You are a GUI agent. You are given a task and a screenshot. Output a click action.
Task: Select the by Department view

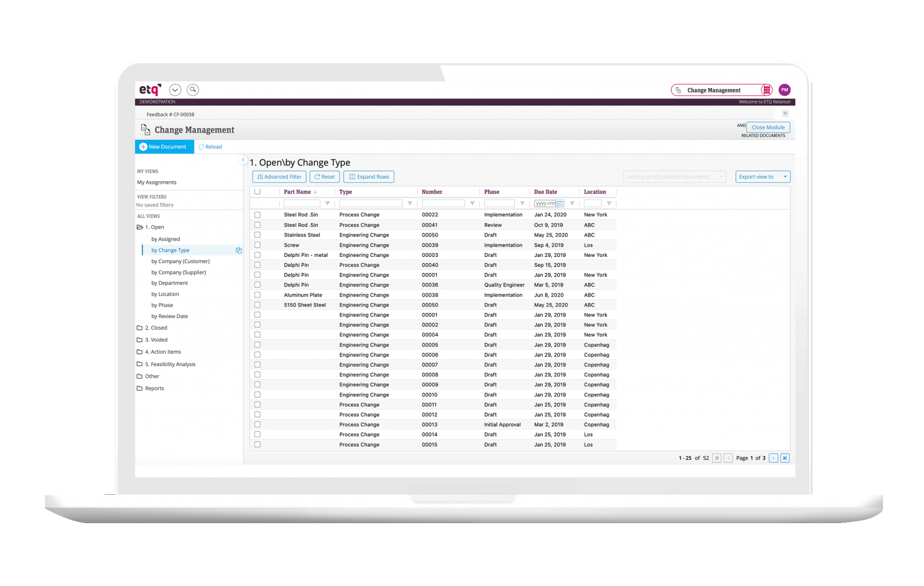pyautogui.click(x=169, y=283)
